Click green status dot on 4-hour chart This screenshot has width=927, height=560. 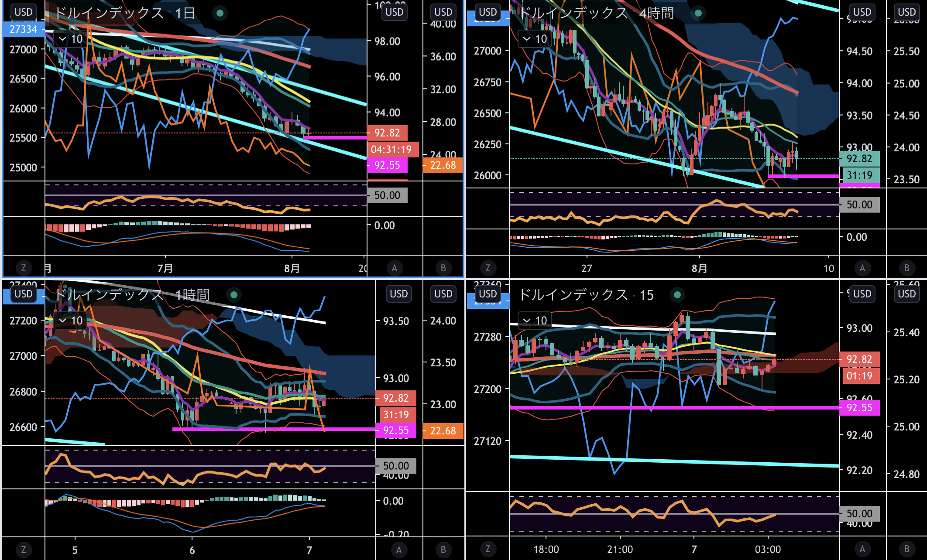(698, 13)
